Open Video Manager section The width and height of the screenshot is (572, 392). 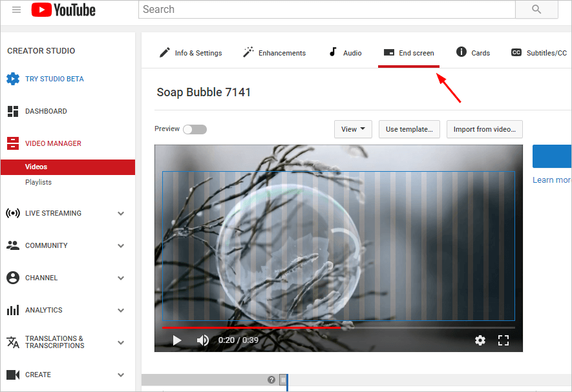coord(53,143)
